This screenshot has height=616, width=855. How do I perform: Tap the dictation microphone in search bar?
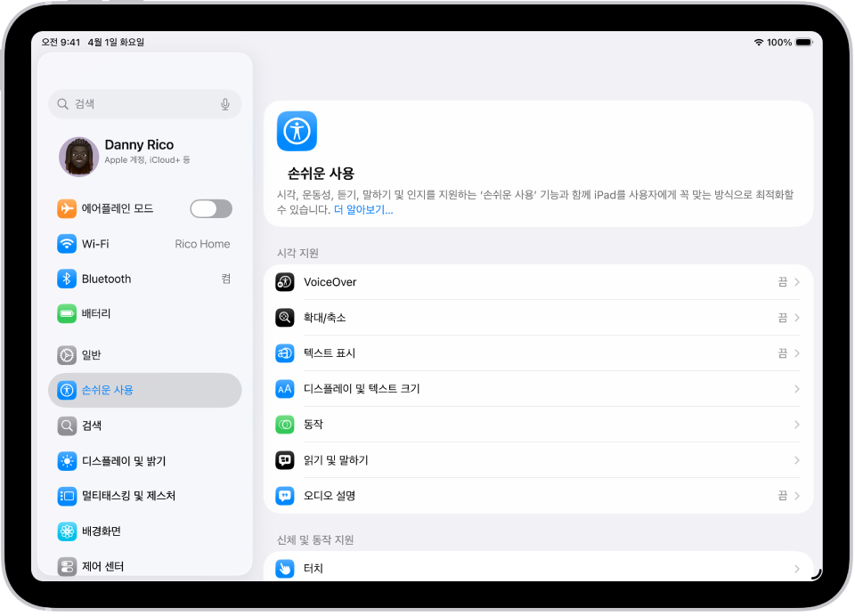pos(225,103)
